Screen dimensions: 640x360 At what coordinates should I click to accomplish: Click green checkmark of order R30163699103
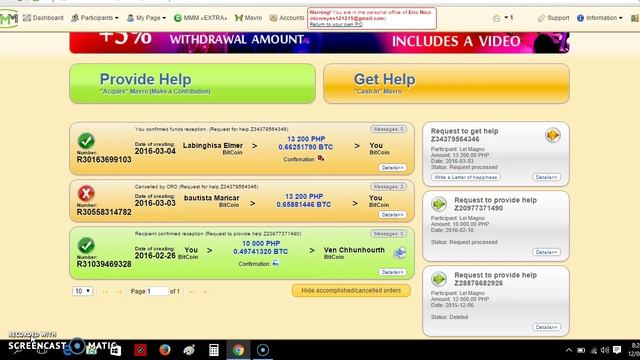point(86,141)
